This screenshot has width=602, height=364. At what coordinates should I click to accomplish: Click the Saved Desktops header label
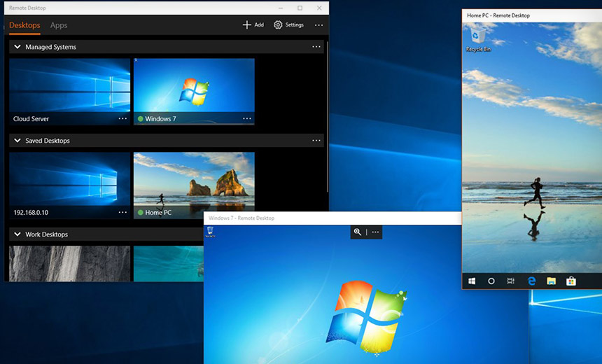[48, 141]
